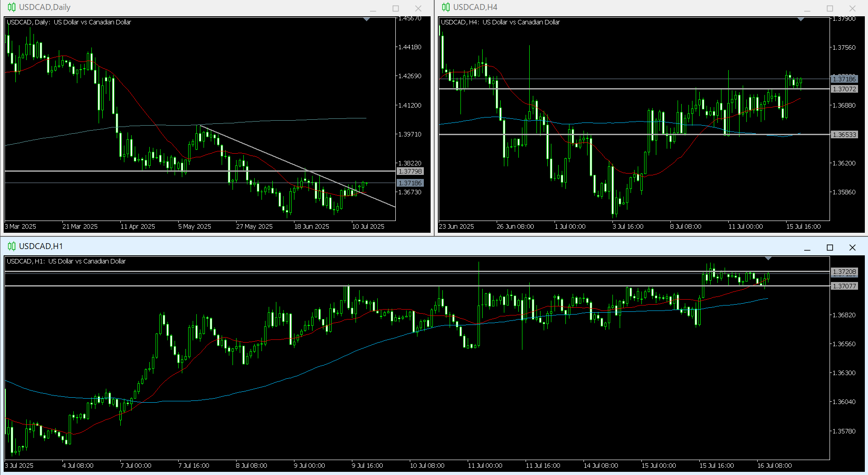Click the 1.39710 price on Daily price scale
The width and height of the screenshot is (868, 475).
click(x=409, y=134)
